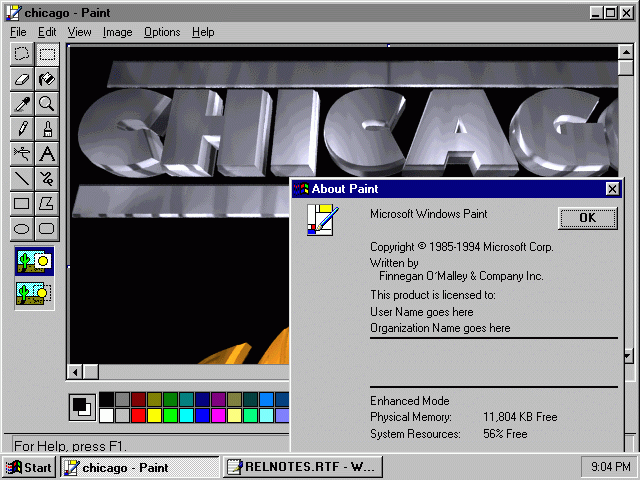Choose the bright blue swatch
640x480 pixels.
pos(202,416)
